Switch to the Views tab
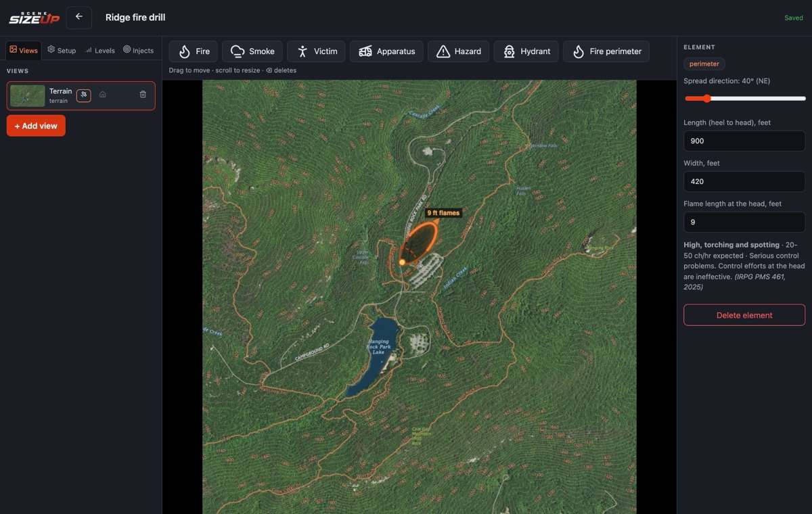Image resolution: width=812 pixels, height=514 pixels. (x=24, y=50)
